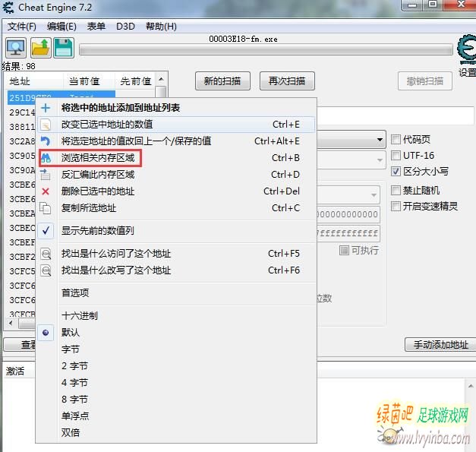The height and width of the screenshot is (452, 476).
Task: Choose 找出是什么改写了这个地址
Action: coord(176,270)
